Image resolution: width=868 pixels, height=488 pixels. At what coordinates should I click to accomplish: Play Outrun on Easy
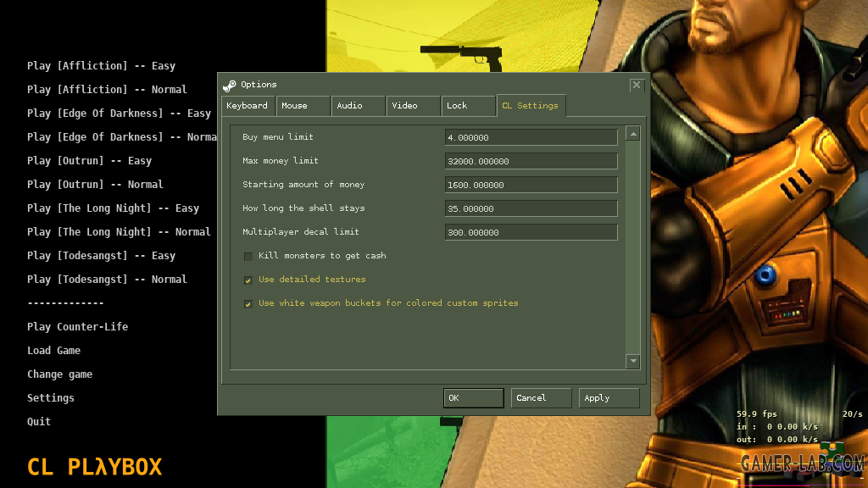(89, 161)
